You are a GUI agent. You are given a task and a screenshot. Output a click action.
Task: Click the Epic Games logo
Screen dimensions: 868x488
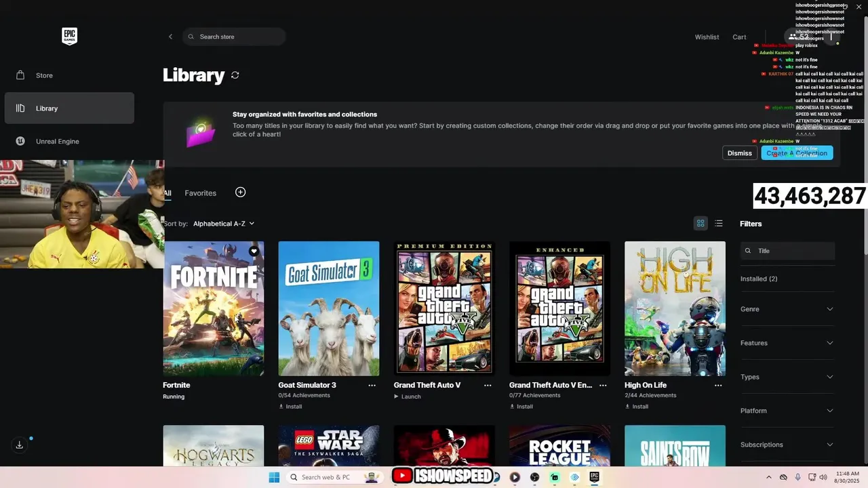pyautogui.click(x=69, y=37)
